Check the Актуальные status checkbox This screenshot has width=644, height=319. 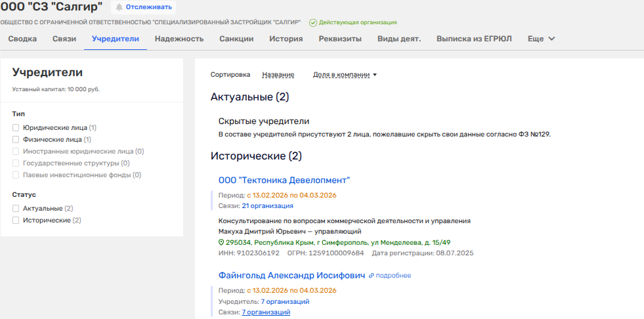(x=16, y=209)
